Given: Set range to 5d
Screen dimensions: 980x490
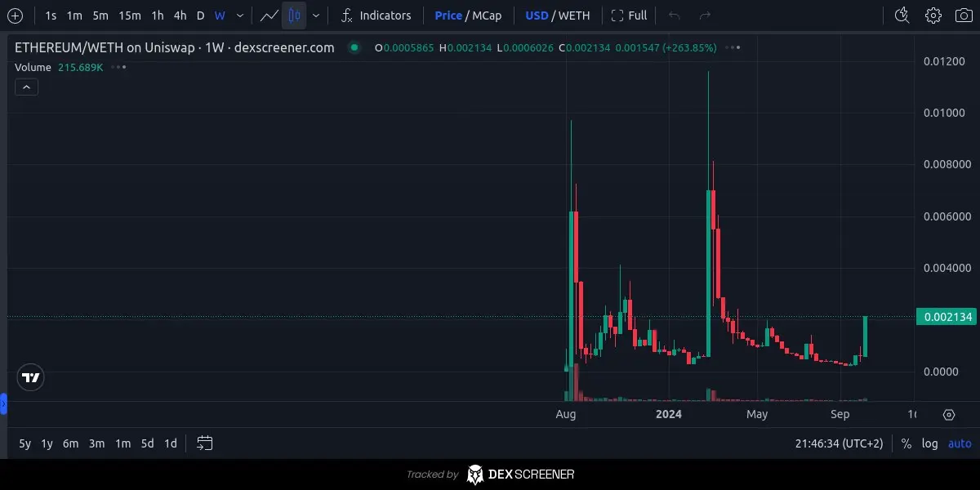Looking at the screenshot, I should pyautogui.click(x=147, y=443).
